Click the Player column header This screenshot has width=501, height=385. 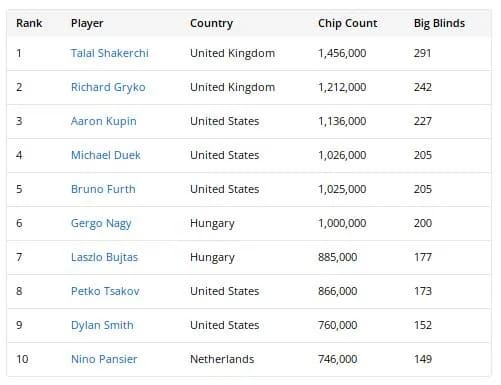click(87, 24)
